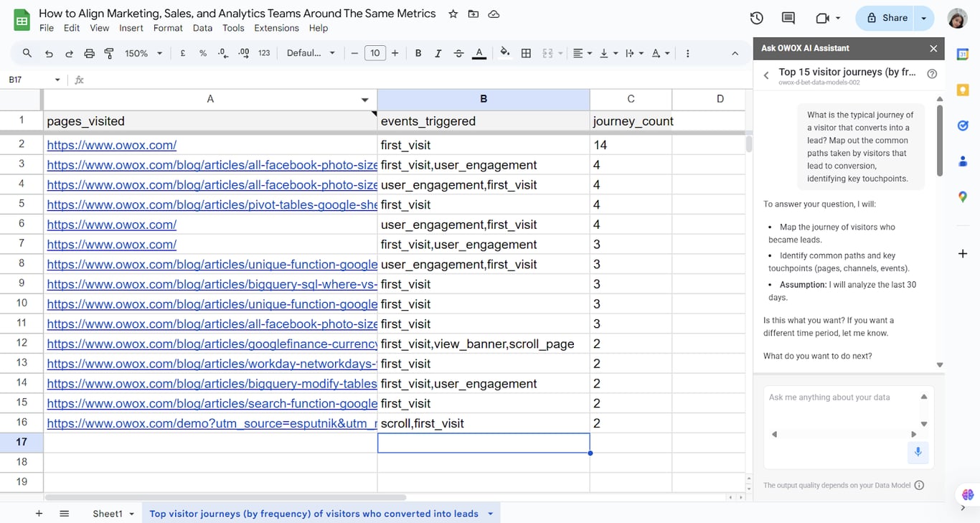The image size is (980, 523).
Task: Toggle italic formatting
Action: click(438, 53)
